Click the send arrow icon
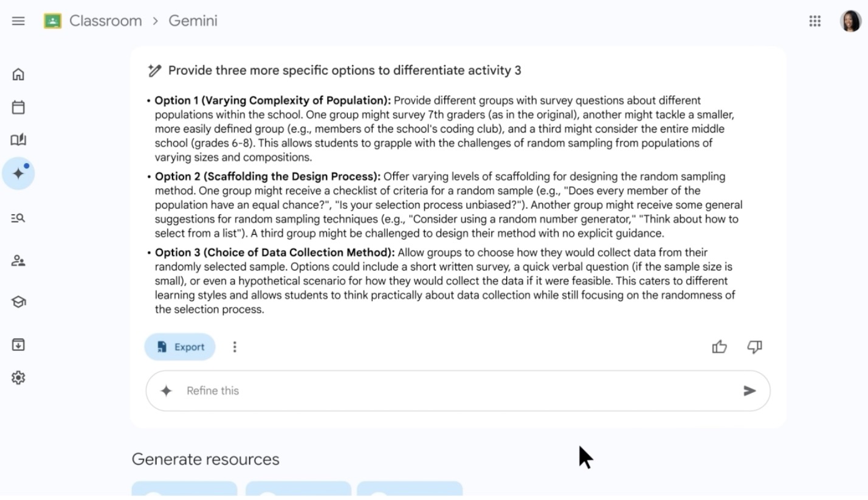 749,391
